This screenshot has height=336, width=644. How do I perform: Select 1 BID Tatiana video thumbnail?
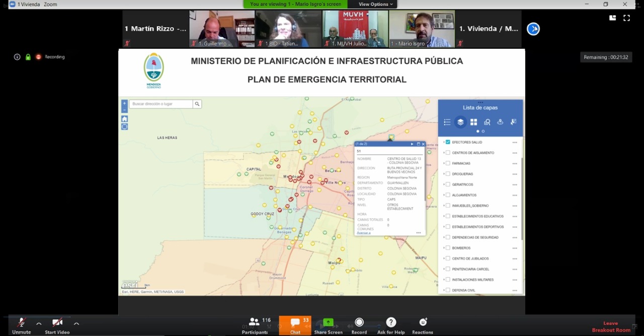[x=288, y=29]
